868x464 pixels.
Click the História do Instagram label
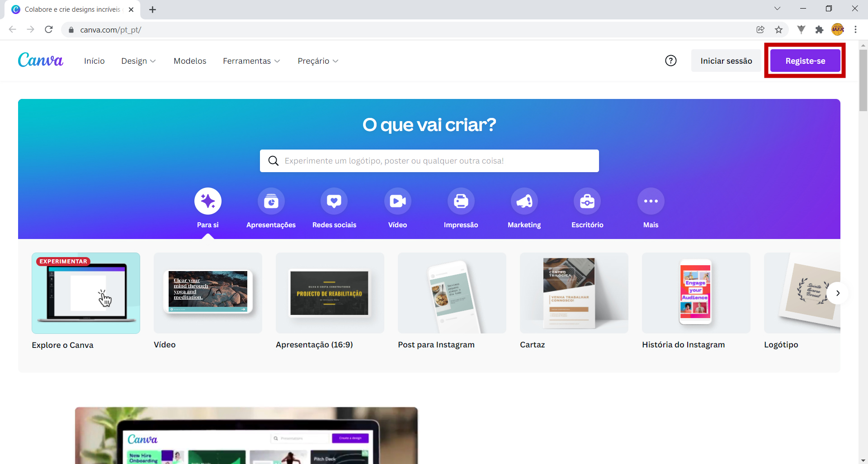point(684,345)
